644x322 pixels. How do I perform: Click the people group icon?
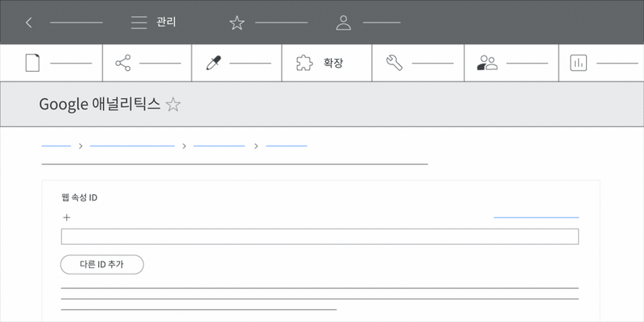tap(487, 63)
